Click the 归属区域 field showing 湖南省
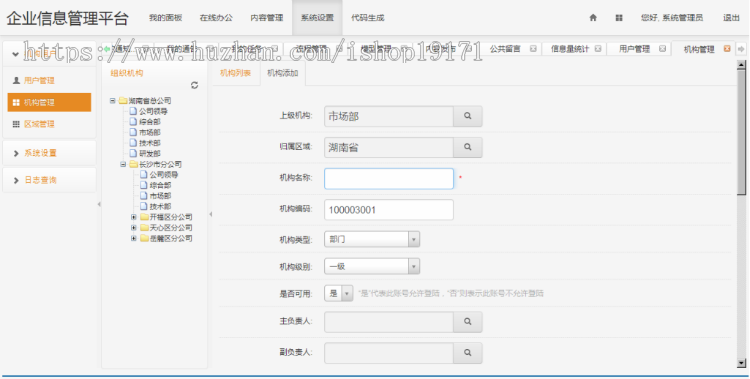The height and width of the screenshot is (379, 750). [389, 147]
